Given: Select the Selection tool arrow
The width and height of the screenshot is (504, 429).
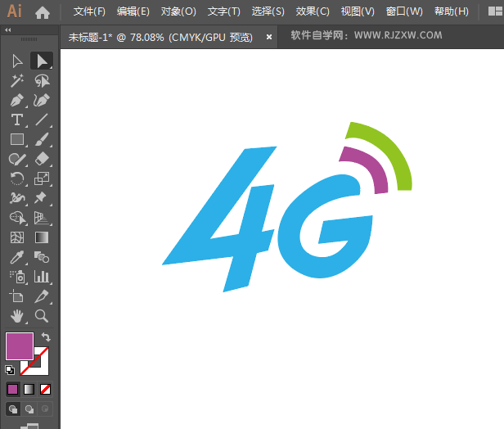Looking at the screenshot, I should [17, 61].
